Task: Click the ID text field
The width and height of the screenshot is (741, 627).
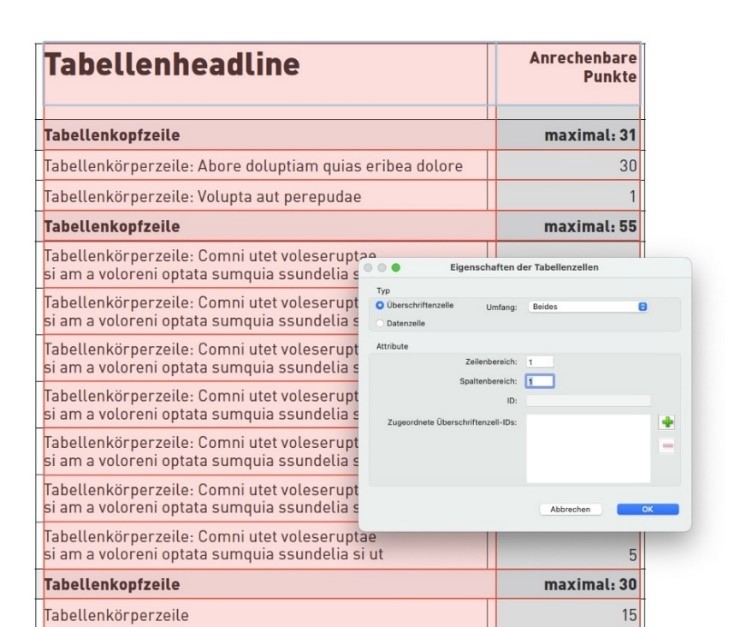Action: [x=588, y=401]
